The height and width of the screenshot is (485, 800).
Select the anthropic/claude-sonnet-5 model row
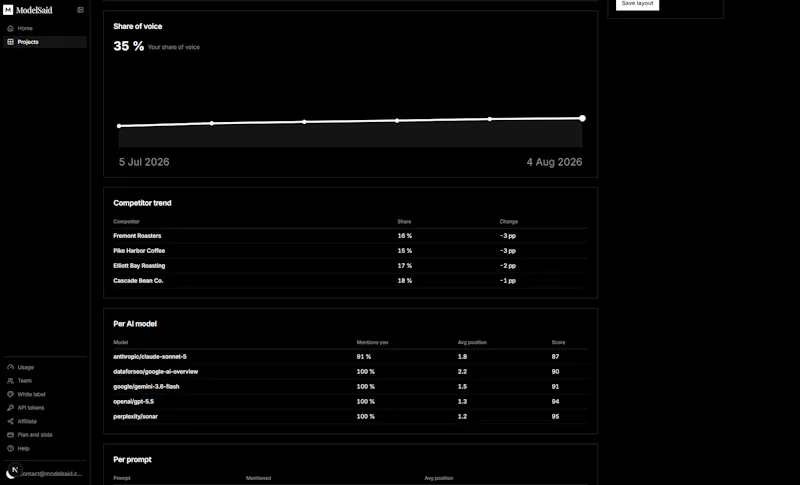point(350,356)
